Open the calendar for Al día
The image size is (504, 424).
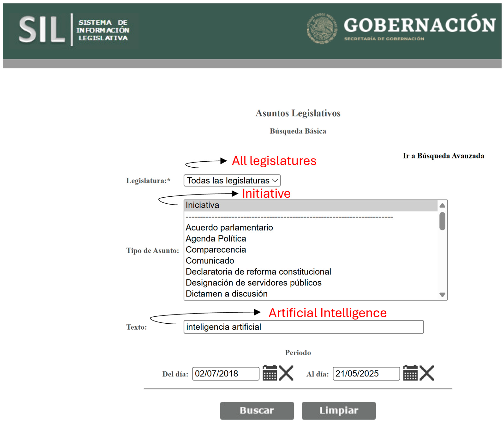coord(410,373)
